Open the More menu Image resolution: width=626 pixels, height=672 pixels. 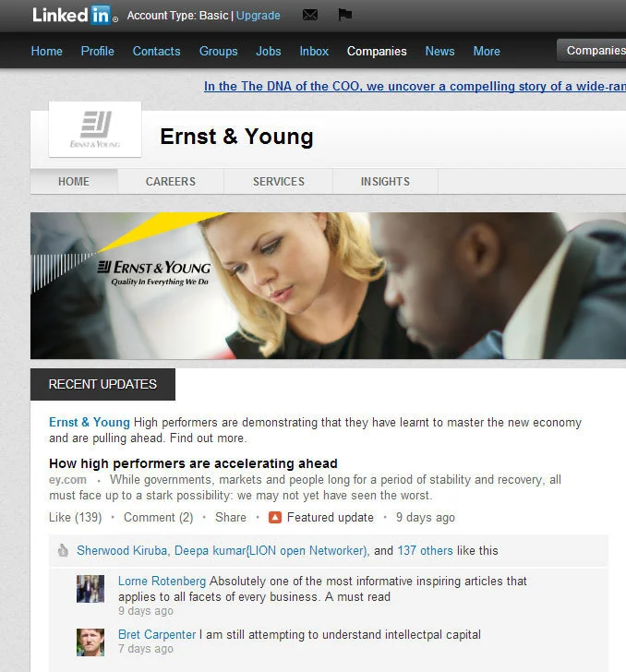tap(487, 51)
